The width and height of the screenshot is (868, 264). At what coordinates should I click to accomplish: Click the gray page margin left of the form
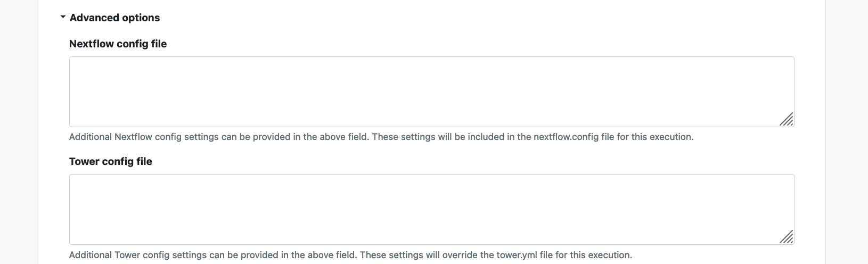[19, 132]
